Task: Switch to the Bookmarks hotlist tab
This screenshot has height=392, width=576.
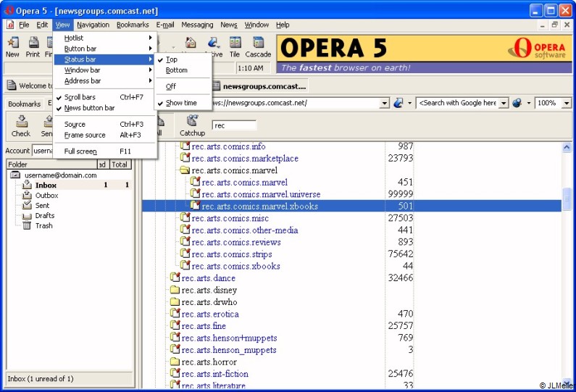Action: click(x=24, y=104)
